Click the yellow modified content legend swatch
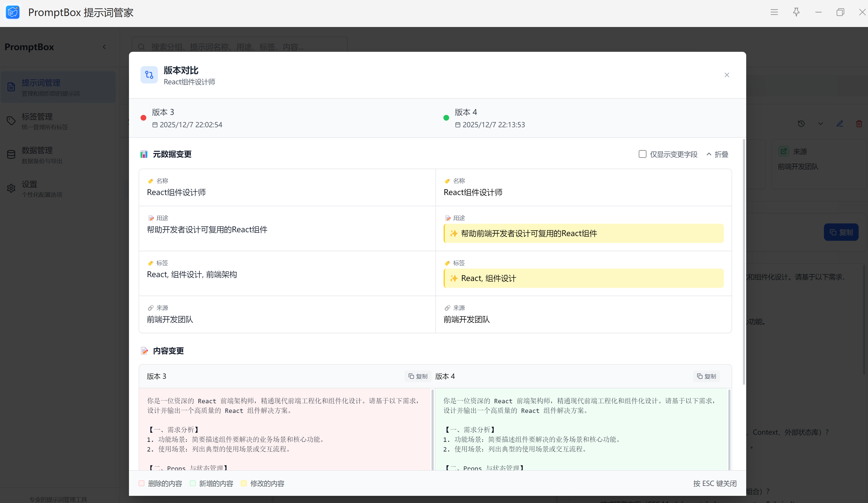The height and width of the screenshot is (503, 868). click(244, 483)
